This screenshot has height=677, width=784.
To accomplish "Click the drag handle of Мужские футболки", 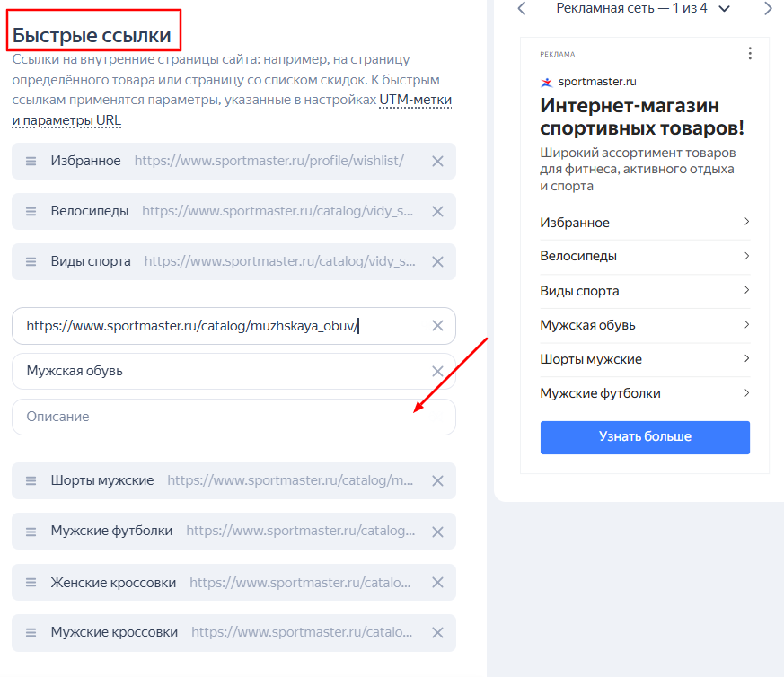I will tap(31, 532).
